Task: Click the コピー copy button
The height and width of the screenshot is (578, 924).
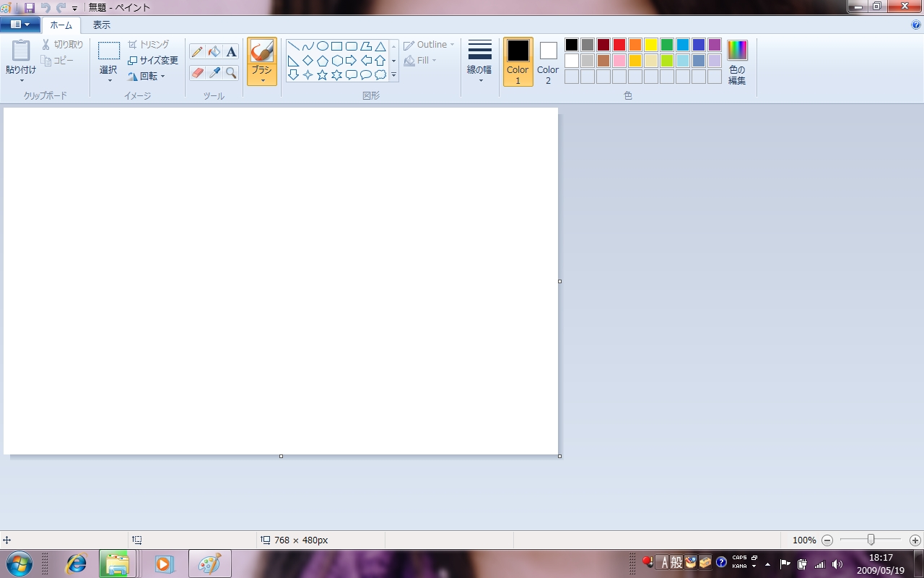Action: tap(58, 61)
